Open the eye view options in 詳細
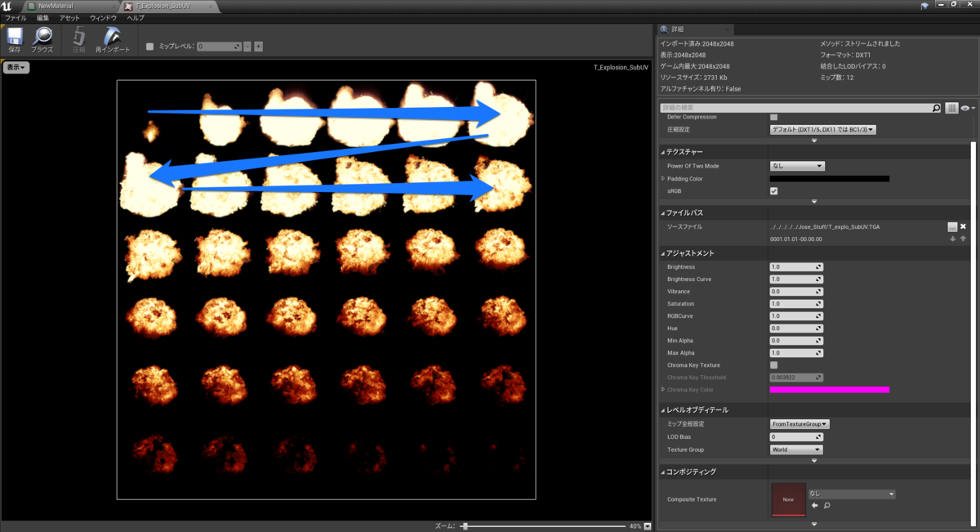980x532 pixels. click(968, 108)
